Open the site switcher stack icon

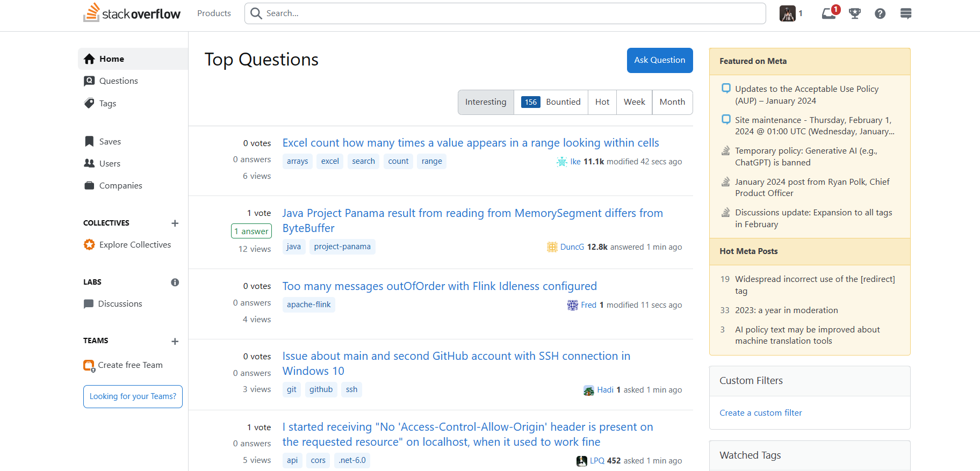click(x=906, y=13)
